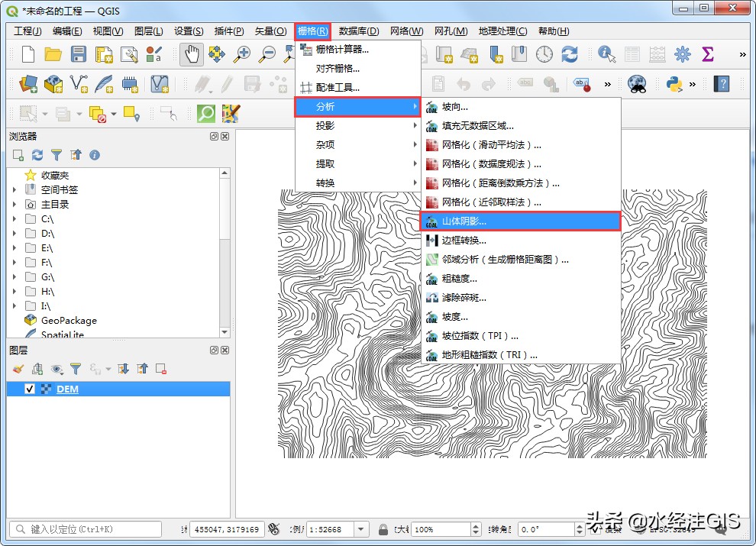Choose 对齐栅格... menu entry
Viewport: 756px width, 546px height.
coord(357,69)
